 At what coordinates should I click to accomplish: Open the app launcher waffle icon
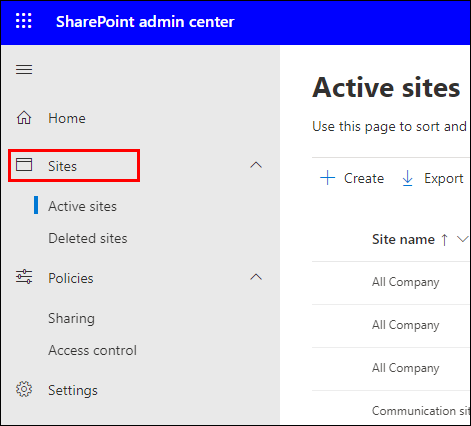pos(24,21)
